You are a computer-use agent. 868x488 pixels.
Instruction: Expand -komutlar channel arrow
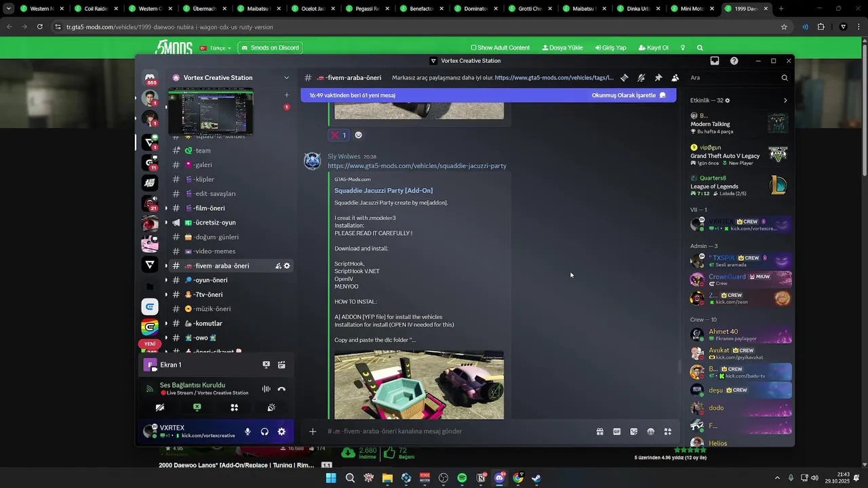(x=166, y=323)
